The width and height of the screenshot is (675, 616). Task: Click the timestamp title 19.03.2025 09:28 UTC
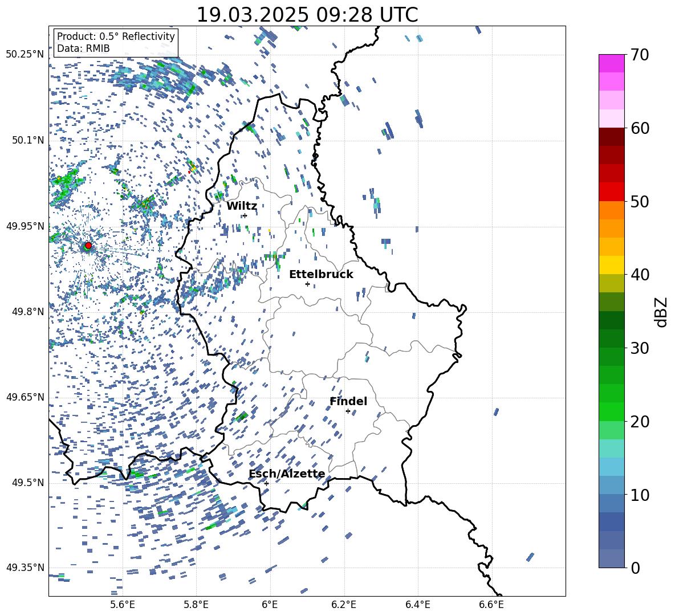pyautogui.click(x=307, y=15)
